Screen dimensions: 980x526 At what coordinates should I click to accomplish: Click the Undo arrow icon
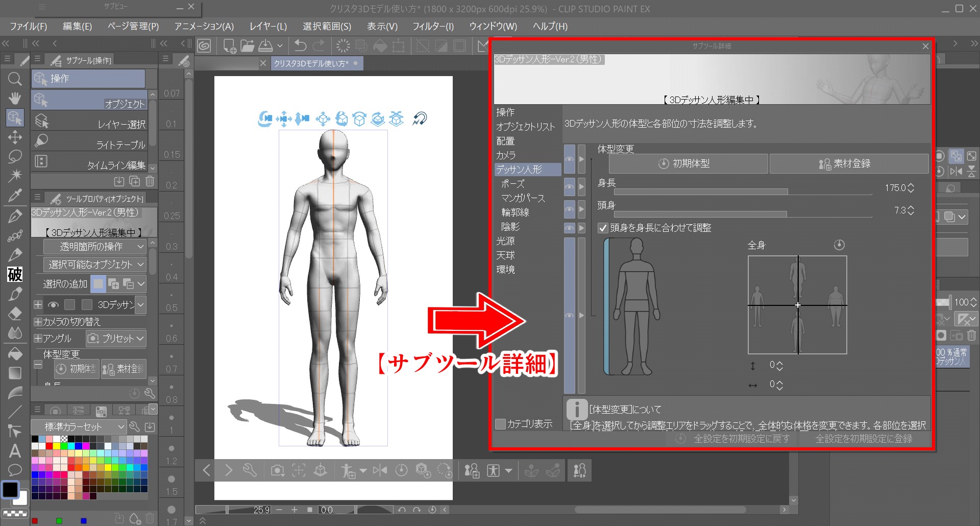pyautogui.click(x=300, y=46)
